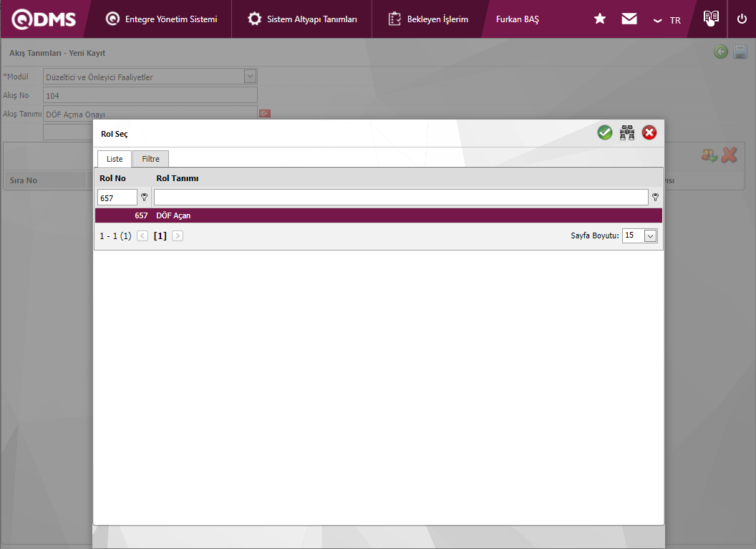The width and height of the screenshot is (756, 549).
Task: Close the Rol Seç dialog with red X
Action: [649, 132]
